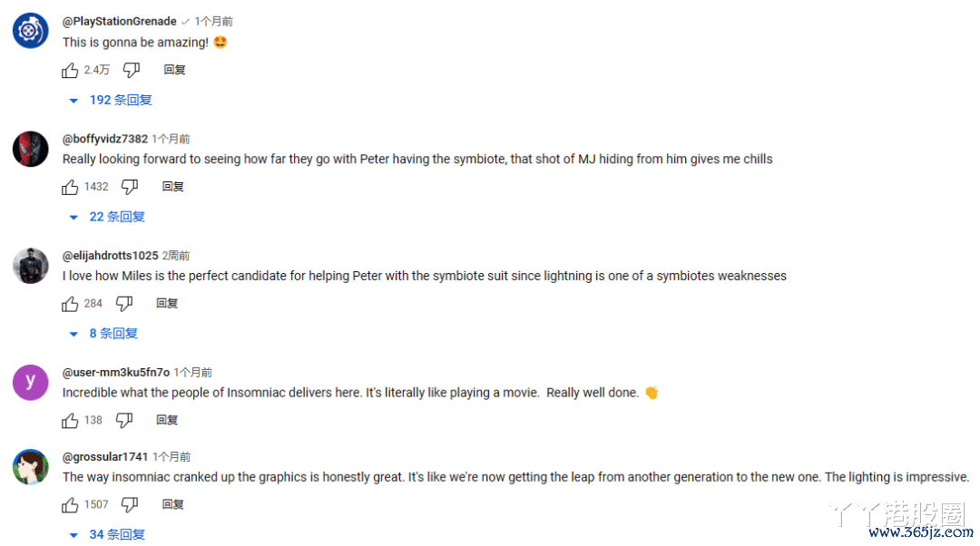This screenshot has width=980, height=546.
Task: Open the purple 'y' user avatar
Action: point(30,383)
